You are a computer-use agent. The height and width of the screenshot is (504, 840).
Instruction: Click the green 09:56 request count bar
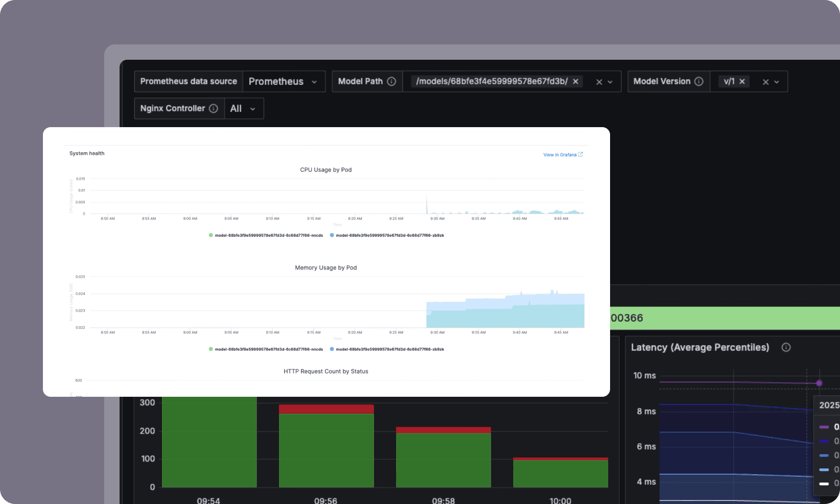pos(326,450)
